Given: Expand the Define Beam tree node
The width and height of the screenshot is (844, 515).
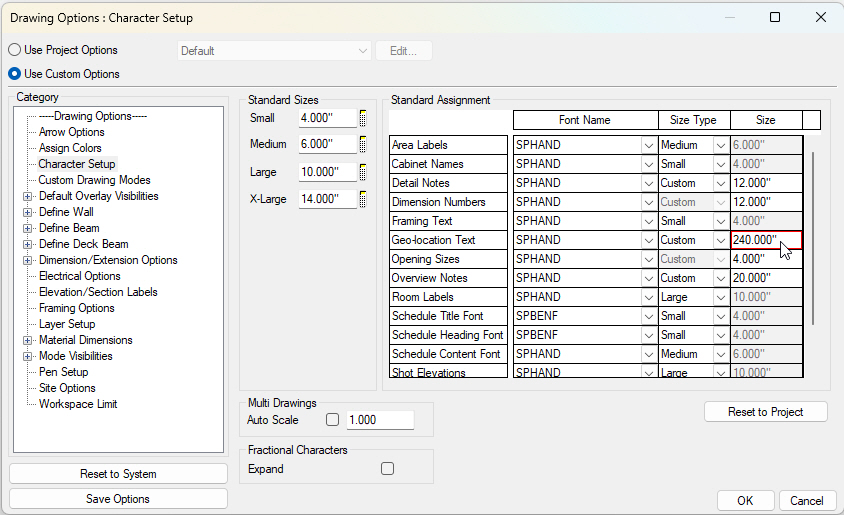Looking at the screenshot, I should pyautogui.click(x=27, y=228).
